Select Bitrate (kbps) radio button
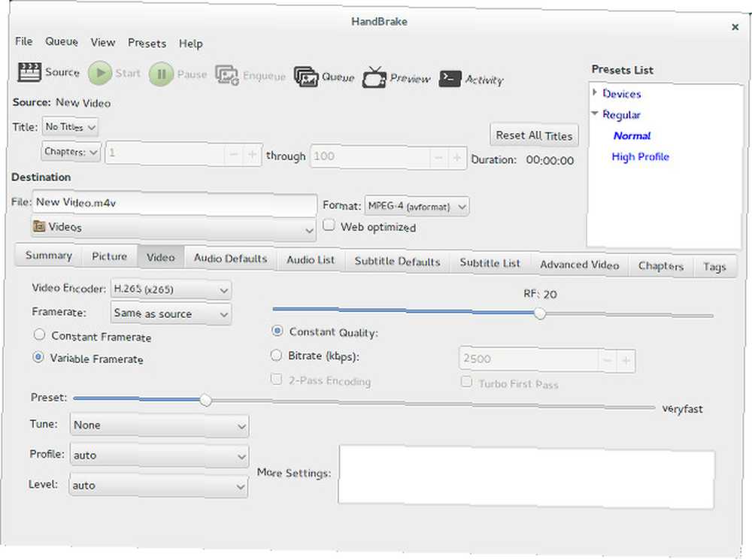 276,355
